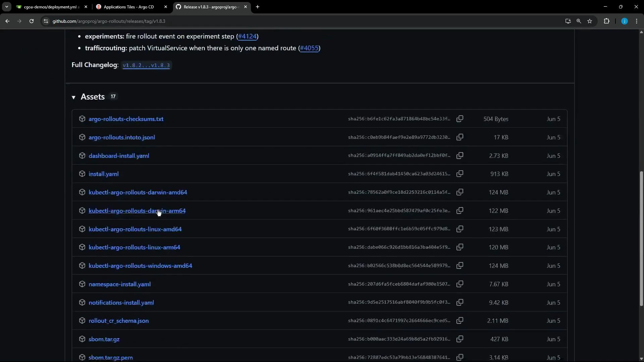Viewport: 644px width, 362px height.
Task: Select the Release v1.8.3 tab
Action: 211,7
